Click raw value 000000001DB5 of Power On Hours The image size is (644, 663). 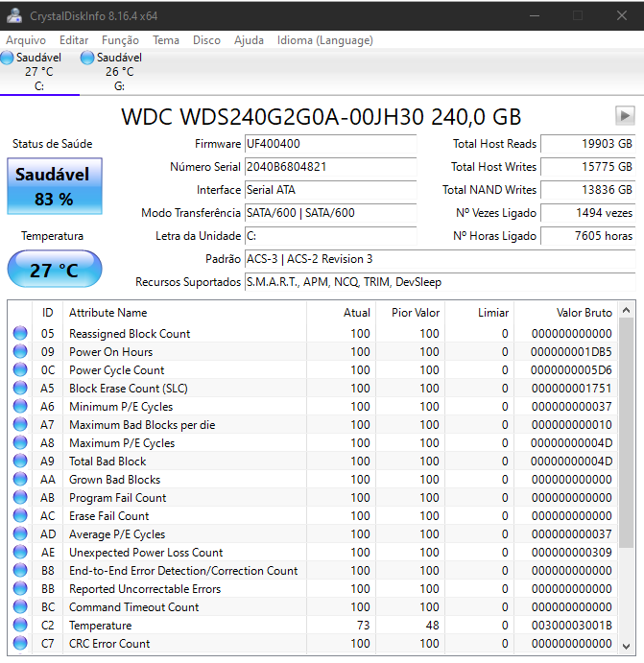coord(571,352)
